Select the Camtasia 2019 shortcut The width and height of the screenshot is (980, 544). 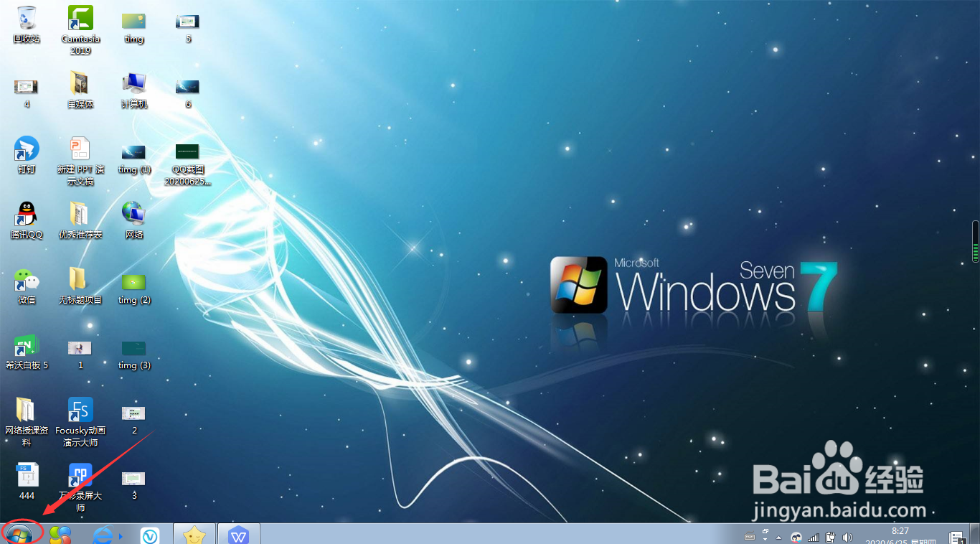(x=80, y=30)
